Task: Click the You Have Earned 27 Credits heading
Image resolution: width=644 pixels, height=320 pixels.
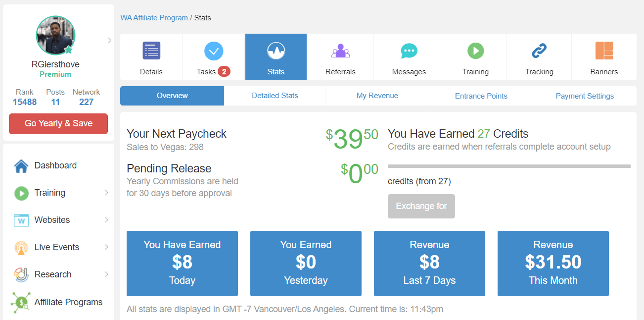Action: click(x=458, y=134)
